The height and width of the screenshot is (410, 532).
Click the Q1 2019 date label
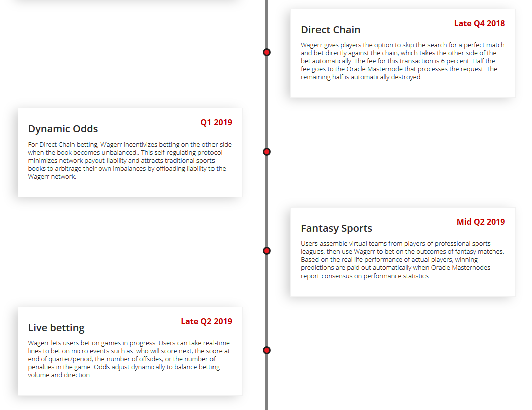(216, 122)
